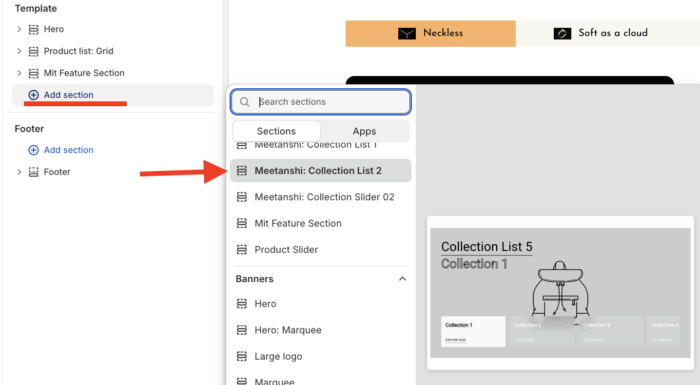Click the plus icon of Footer Add section

click(x=33, y=150)
